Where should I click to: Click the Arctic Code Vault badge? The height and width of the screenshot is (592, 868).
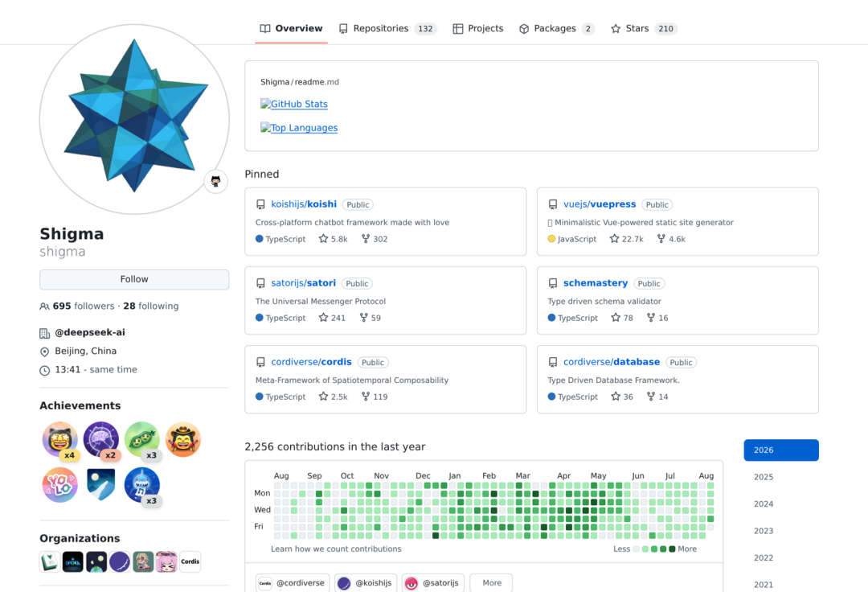(101, 485)
